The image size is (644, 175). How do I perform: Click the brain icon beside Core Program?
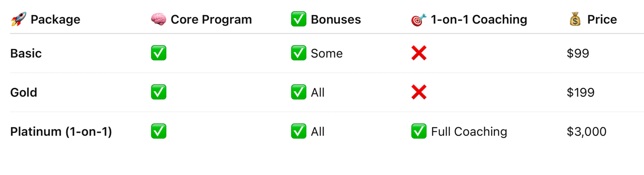coord(158,19)
